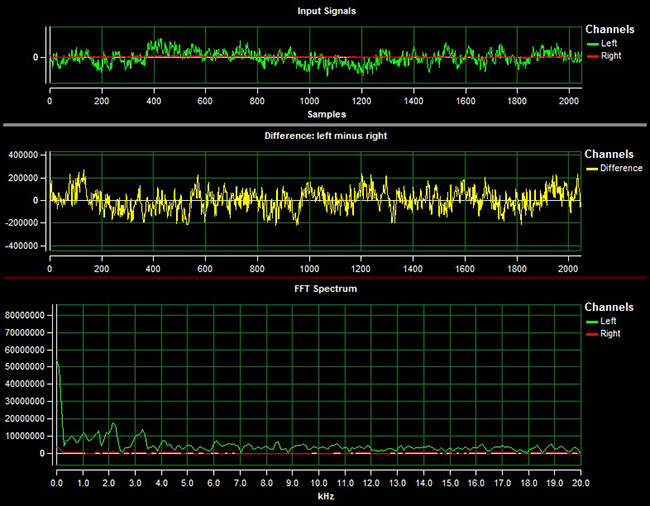This screenshot has width=650, height=506.
Task: Click the -400000 label on Difference y-axis
Action: click(x=20, y=245)
